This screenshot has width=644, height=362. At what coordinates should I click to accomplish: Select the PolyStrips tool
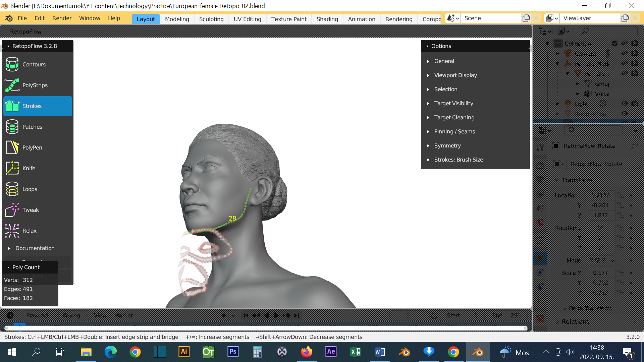(x=35, y=85)
